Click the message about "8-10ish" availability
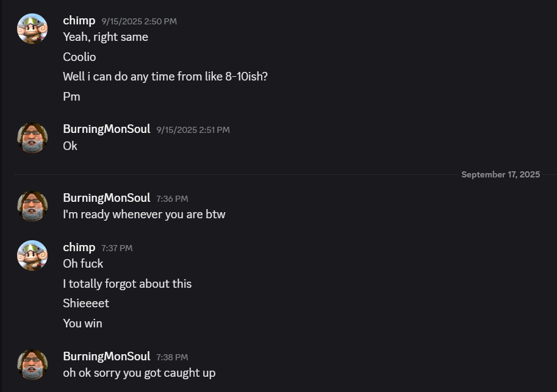Viewport: 557px width, 392px height. (165, 77)
